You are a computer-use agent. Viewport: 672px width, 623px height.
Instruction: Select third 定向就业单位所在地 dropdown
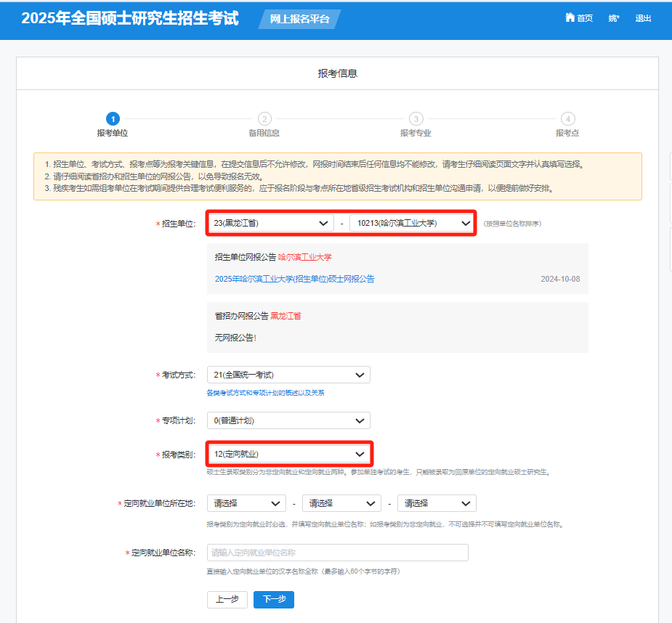pyautogui.click(x=437, y=503)
